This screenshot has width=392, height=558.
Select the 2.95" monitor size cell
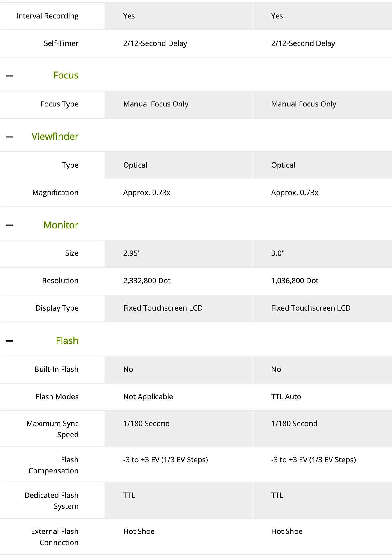[178, 254]
